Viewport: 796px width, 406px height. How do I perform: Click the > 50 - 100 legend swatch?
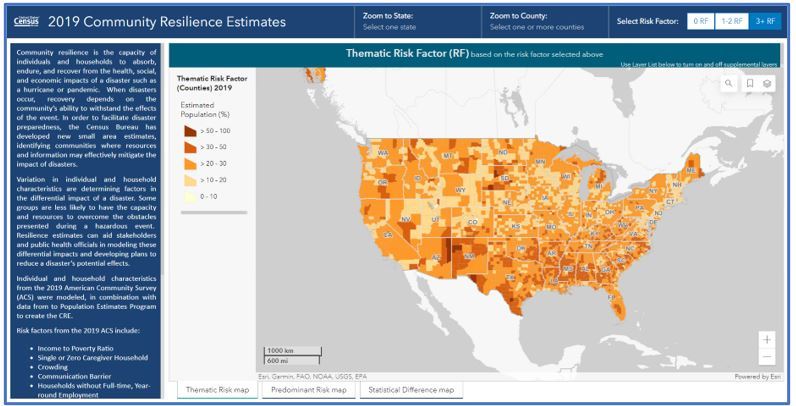pyautogui.click(x=190, y=130)
